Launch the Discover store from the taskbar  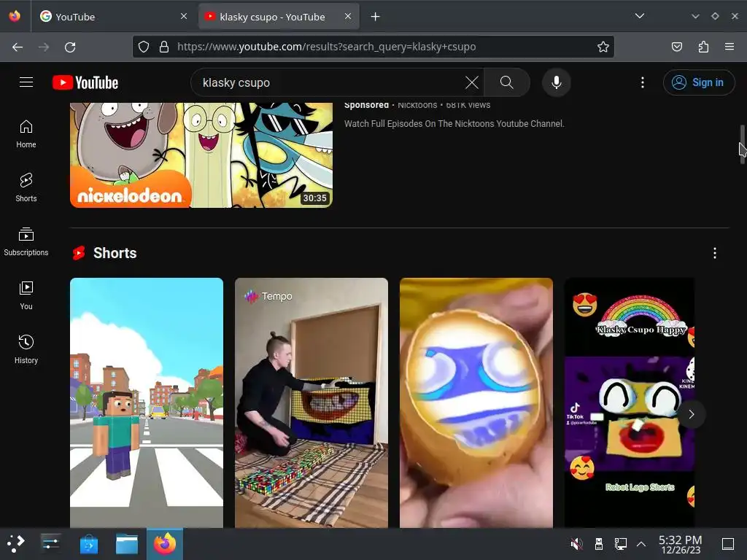[x=88, y=544]
